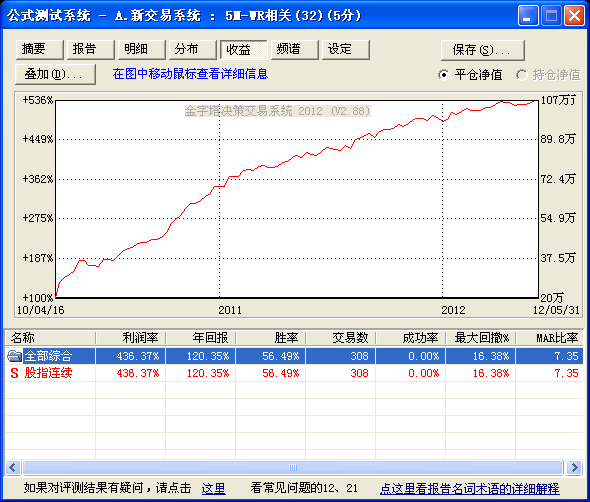
Task: Click the MAR比率 column header
Action: (x=549, y=338)
